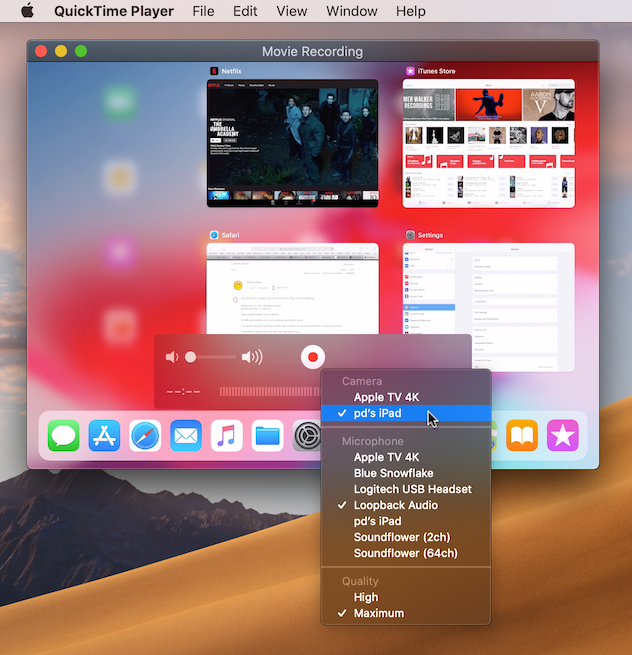
Task: Select pd's iPad as camera source
Action: point(406,413)
